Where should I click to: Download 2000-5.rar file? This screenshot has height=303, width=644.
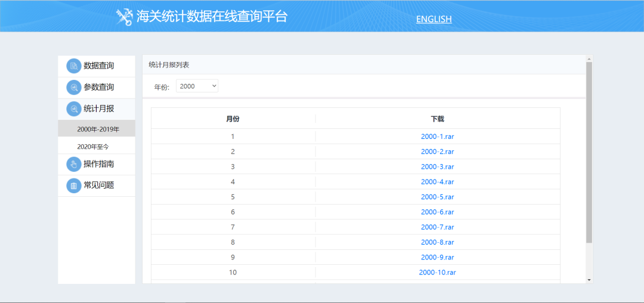pyautogui.click(x=438, y=197)
